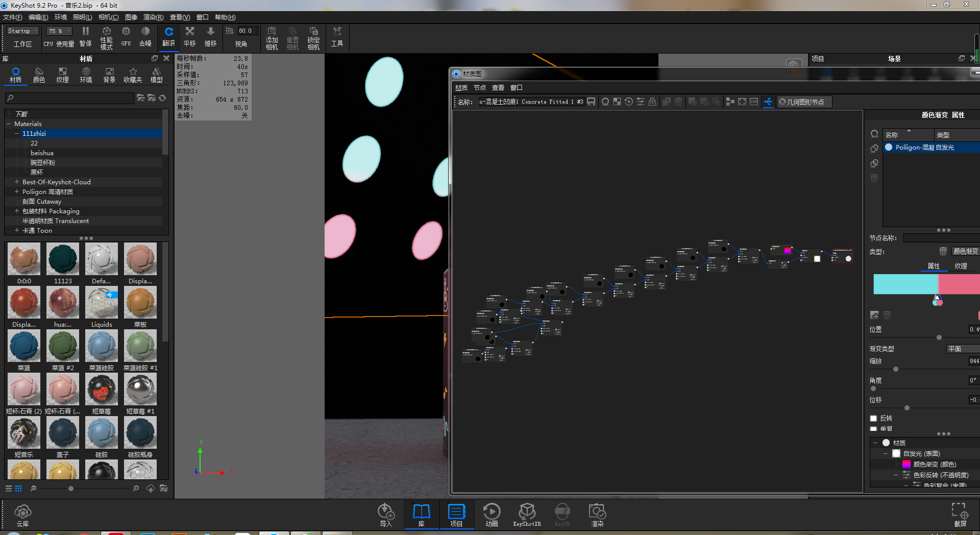980x535 pixels.
Task: Expand the Best-Of-Keyshot-Cloud folder
Action: click(x=17, y=182)
